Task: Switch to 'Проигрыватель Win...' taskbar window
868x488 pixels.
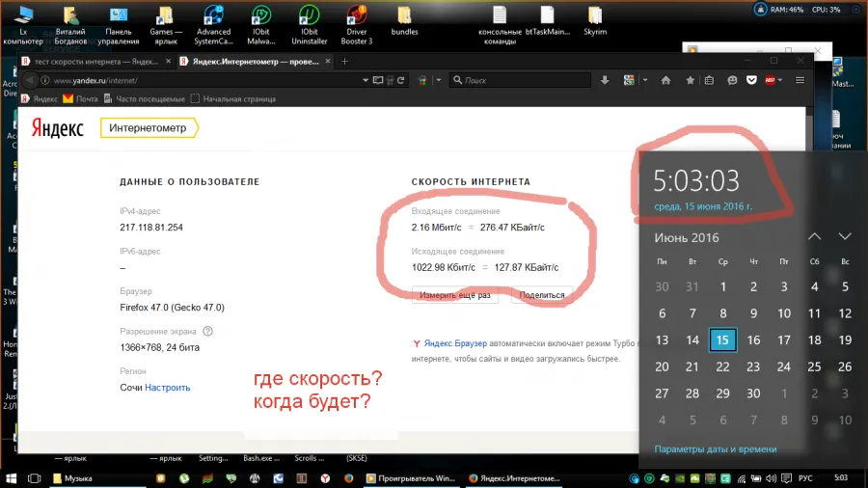Action: pyautogui.click(x=411, y=478)
